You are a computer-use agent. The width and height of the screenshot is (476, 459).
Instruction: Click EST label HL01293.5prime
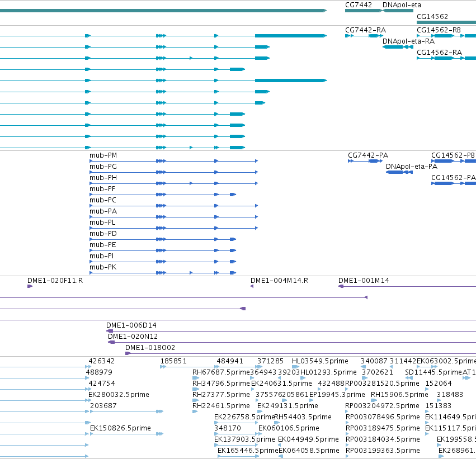328,372
